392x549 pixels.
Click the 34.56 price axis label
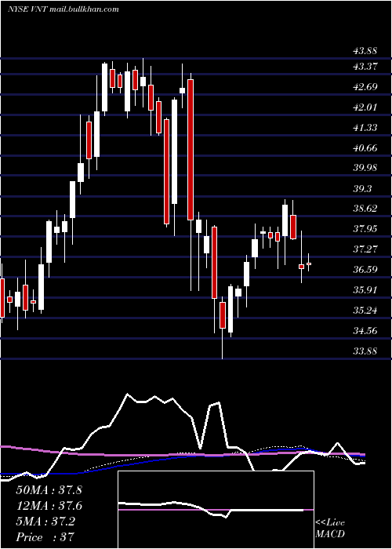pyautogui.click(x=365, y=330)
